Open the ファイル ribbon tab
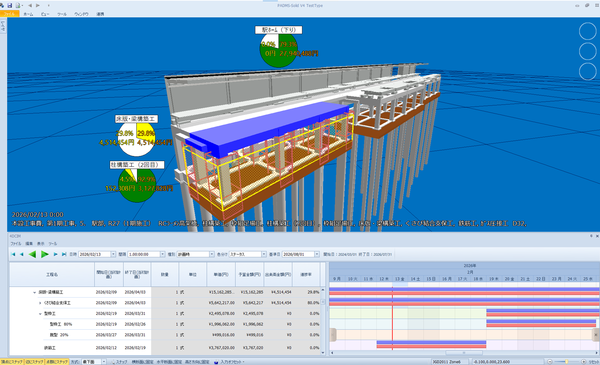 coord(9,14)
